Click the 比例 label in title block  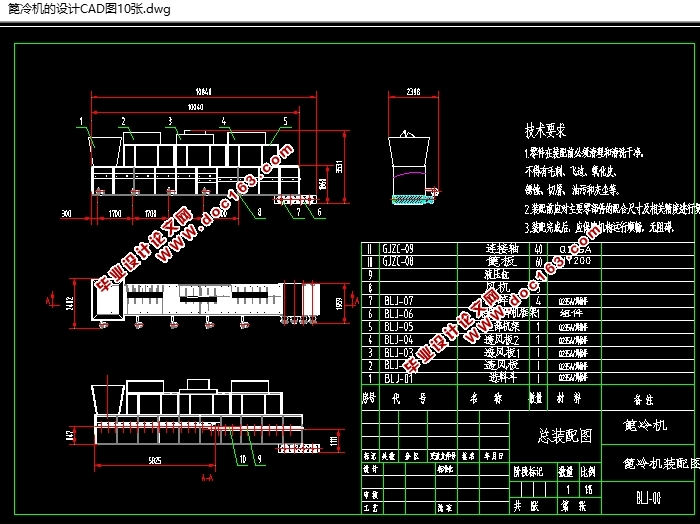[x=588, y=472]
